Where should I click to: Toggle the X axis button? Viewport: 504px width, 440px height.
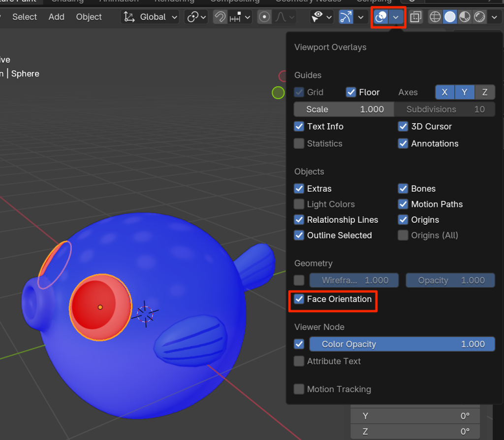coord(445,93)
